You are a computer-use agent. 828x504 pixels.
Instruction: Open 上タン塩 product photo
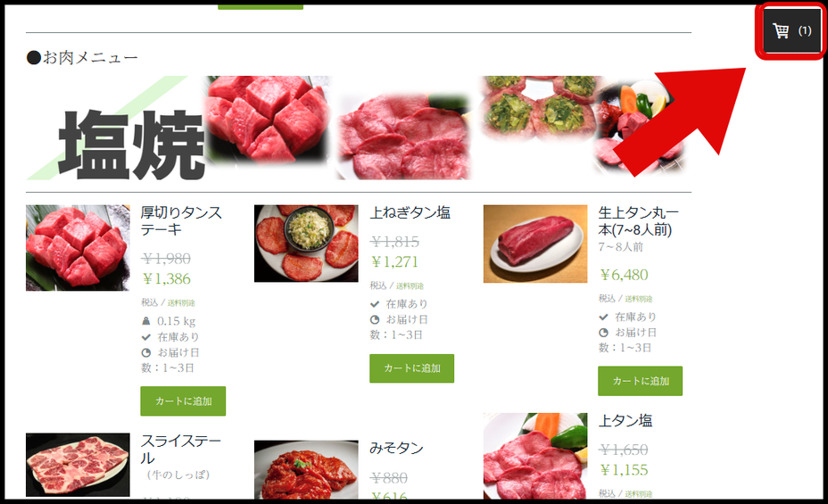tap(535, 456)
